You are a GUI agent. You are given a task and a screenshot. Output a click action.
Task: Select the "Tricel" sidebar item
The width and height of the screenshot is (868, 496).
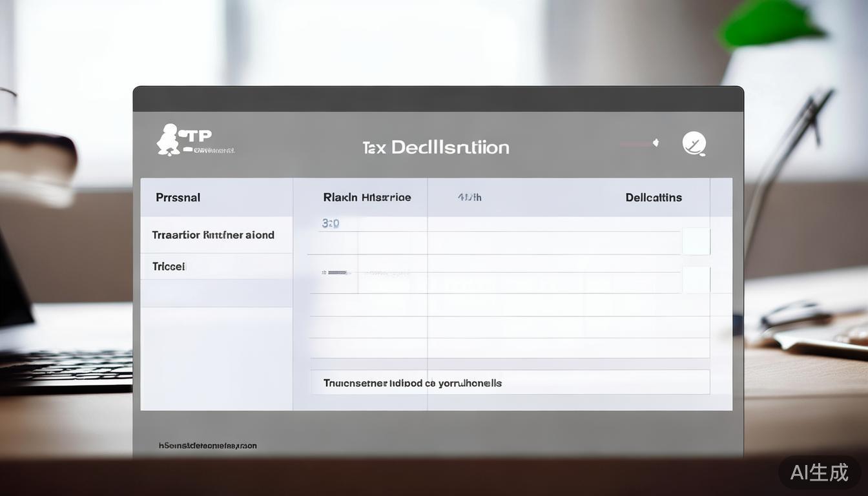(169, 266)
